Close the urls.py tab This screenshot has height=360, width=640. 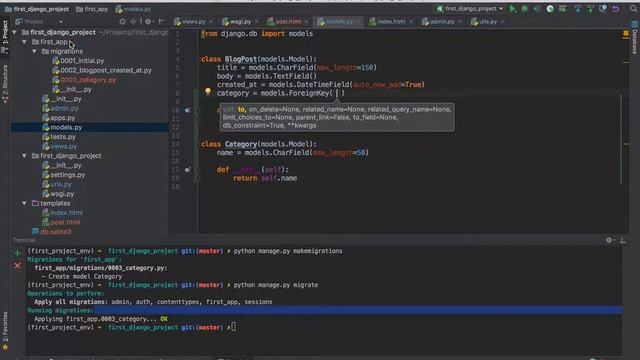coord(502,22)
